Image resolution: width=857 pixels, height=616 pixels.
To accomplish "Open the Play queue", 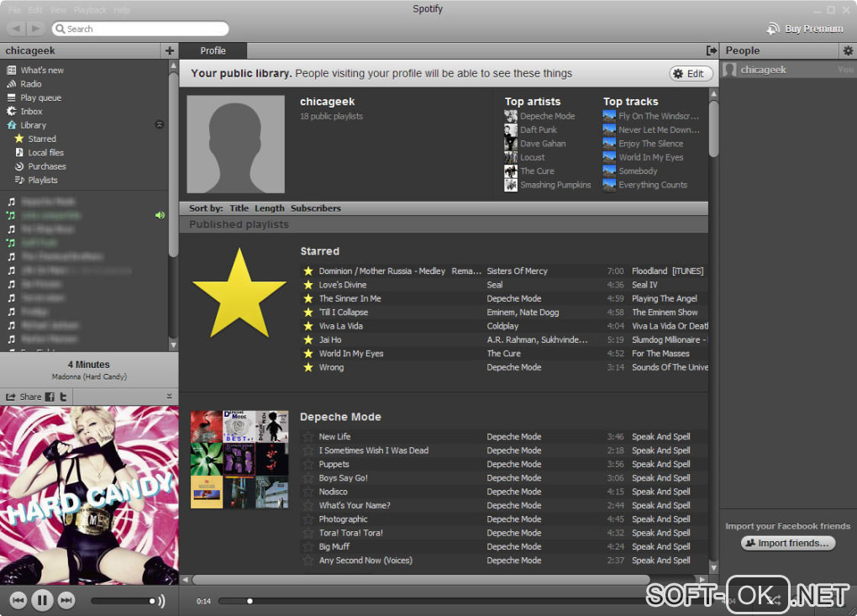I will [41, 97].
